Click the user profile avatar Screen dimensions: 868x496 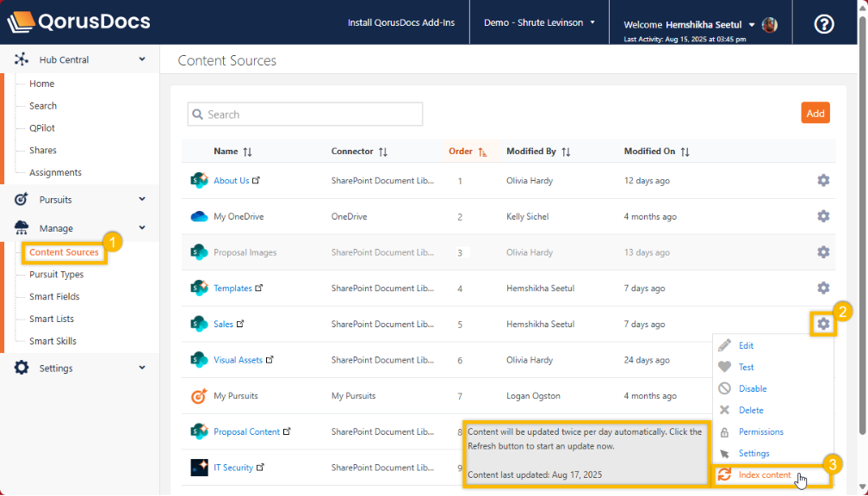click(770, 24)
